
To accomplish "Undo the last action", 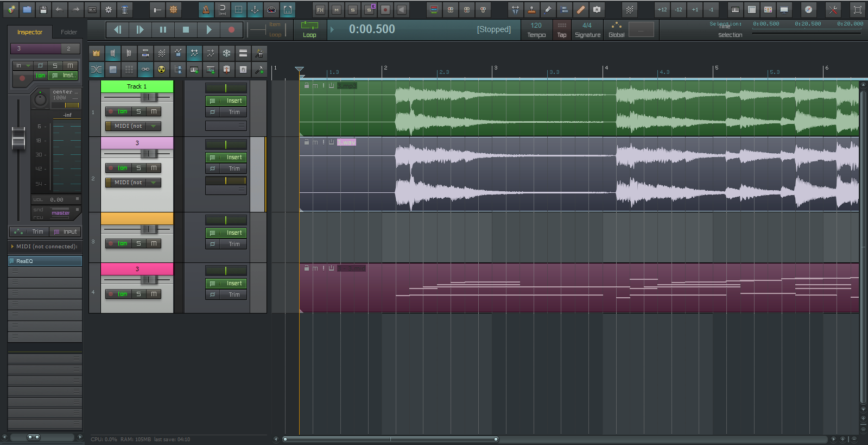I will (x=59, y=9).
